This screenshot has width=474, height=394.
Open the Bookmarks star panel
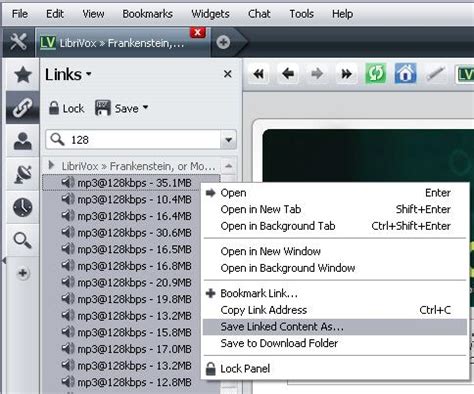(x=23, y=74)
